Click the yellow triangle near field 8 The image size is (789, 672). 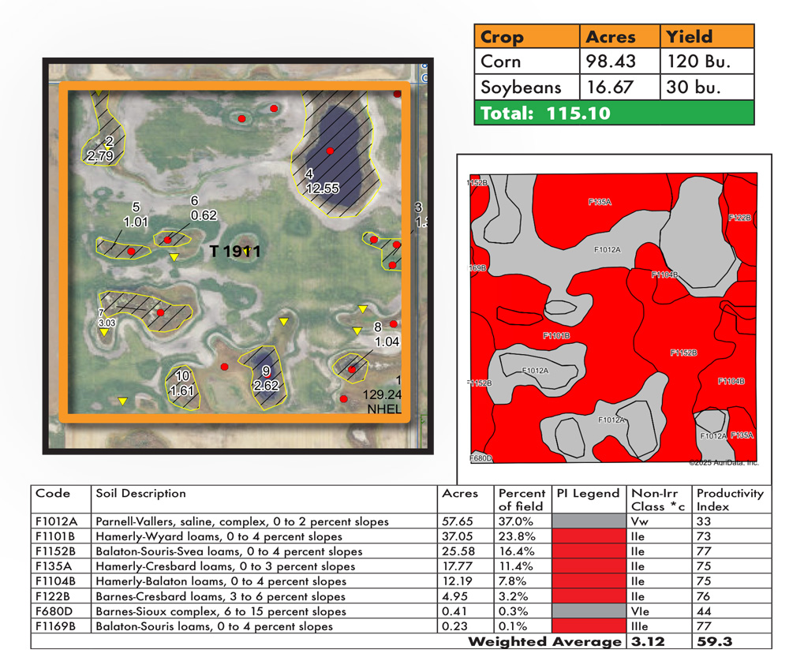tap(356, 330)
